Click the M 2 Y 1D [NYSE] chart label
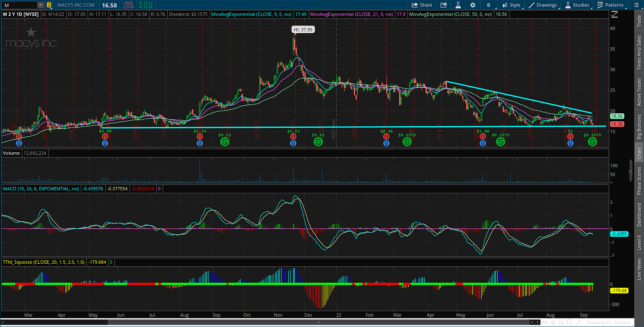 point(21,14)
